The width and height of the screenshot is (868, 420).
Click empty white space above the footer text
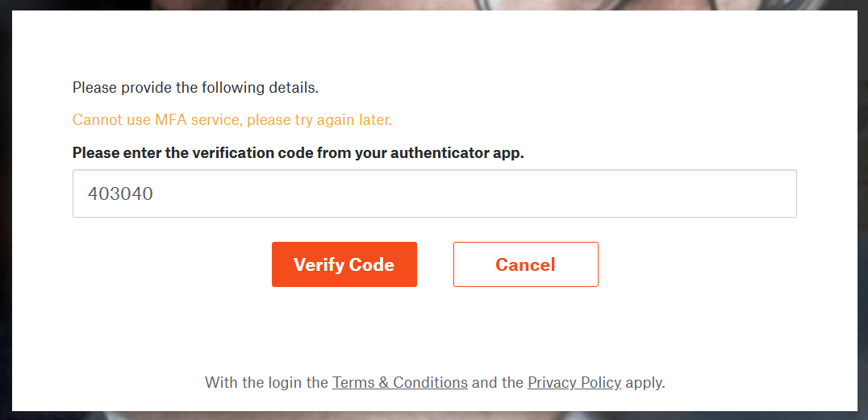435,332
